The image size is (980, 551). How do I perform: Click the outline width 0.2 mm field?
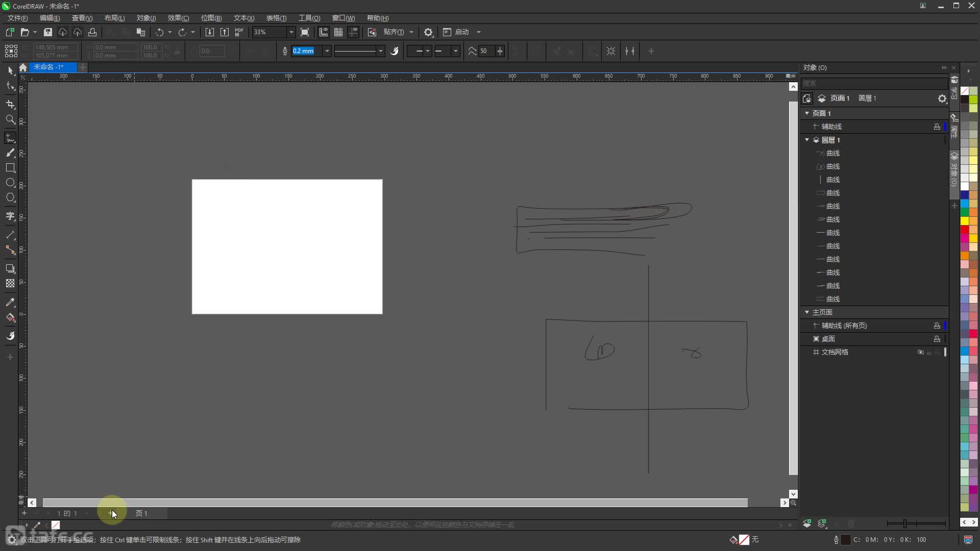click(x=307, y=51)
